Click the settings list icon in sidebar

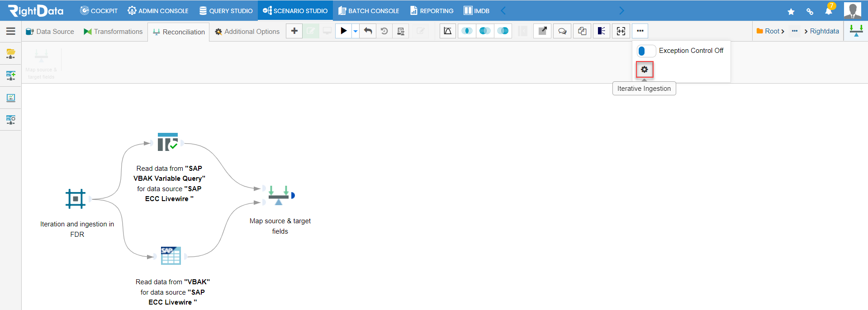click(11, 120)
